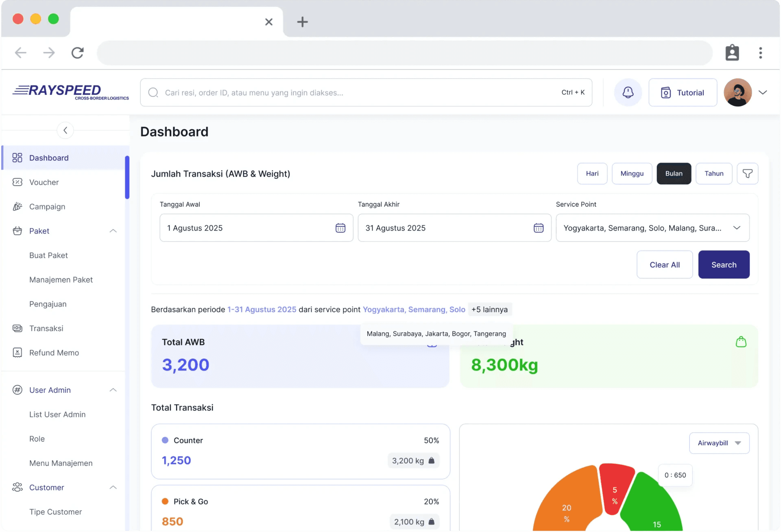Open Tanggal Awal calendar icon
This screenshot has height=532, width=781.
coord(340,228)
